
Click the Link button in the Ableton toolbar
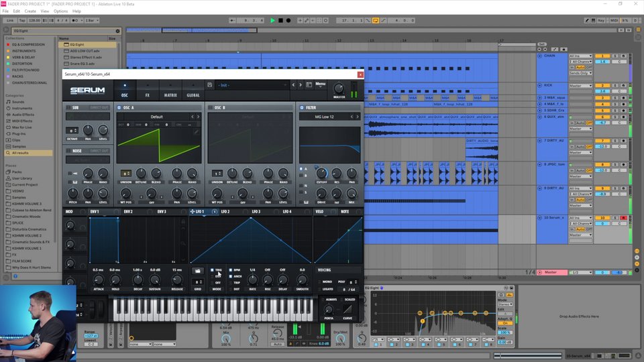10,20
